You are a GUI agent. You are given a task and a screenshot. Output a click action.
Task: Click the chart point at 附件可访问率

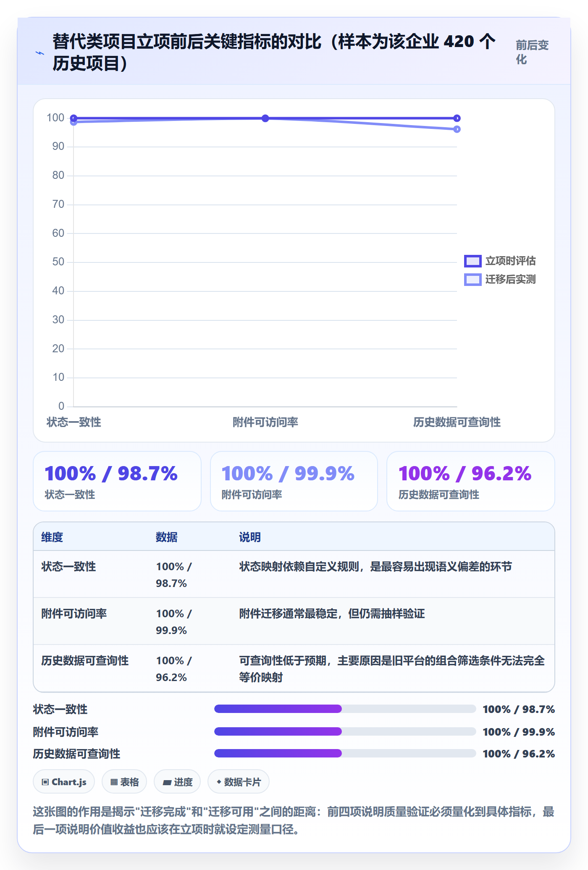[265, 118]
